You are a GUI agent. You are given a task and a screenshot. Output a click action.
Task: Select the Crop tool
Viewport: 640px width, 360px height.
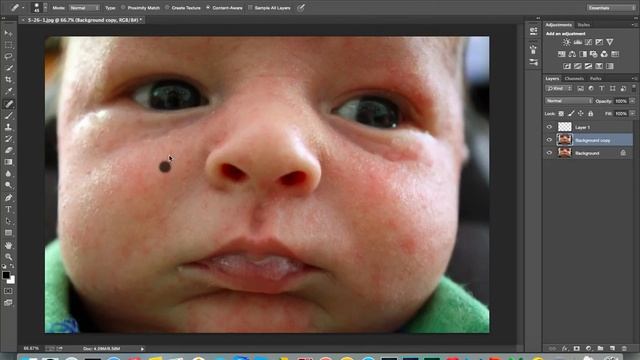[x=8, y=80]
